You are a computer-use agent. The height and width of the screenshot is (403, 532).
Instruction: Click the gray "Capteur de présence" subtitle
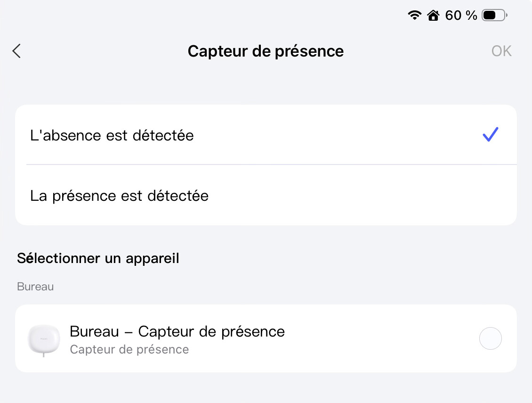point(129,350)
